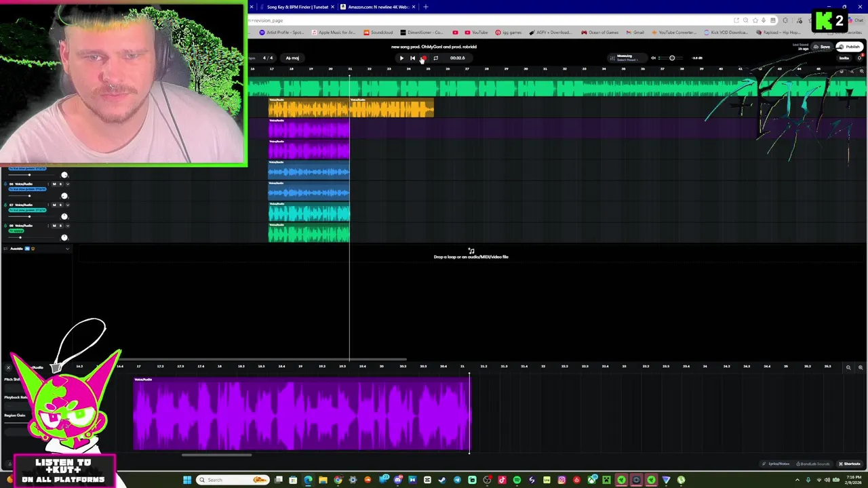Zoom out the editor with magnifier icon
The width and height of the screenshot is (868, 488).
pyautogui.click(x=848, y=367)
